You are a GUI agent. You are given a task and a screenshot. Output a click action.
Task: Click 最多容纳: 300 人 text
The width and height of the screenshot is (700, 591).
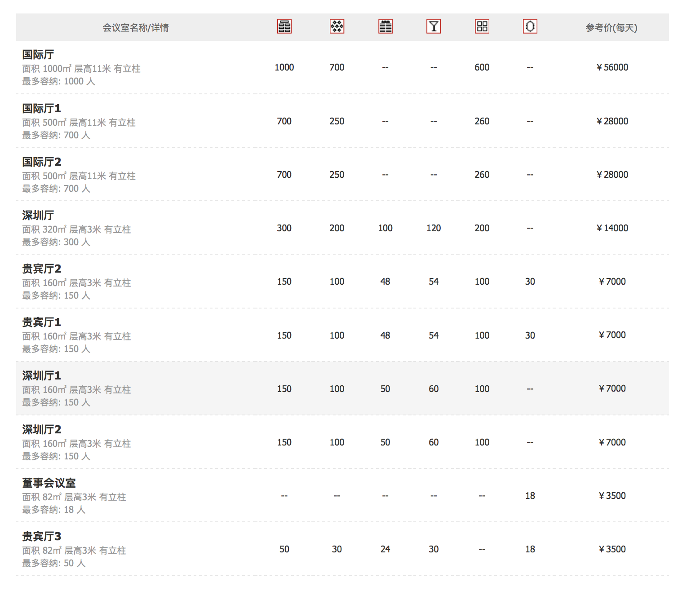pos(56,242)
